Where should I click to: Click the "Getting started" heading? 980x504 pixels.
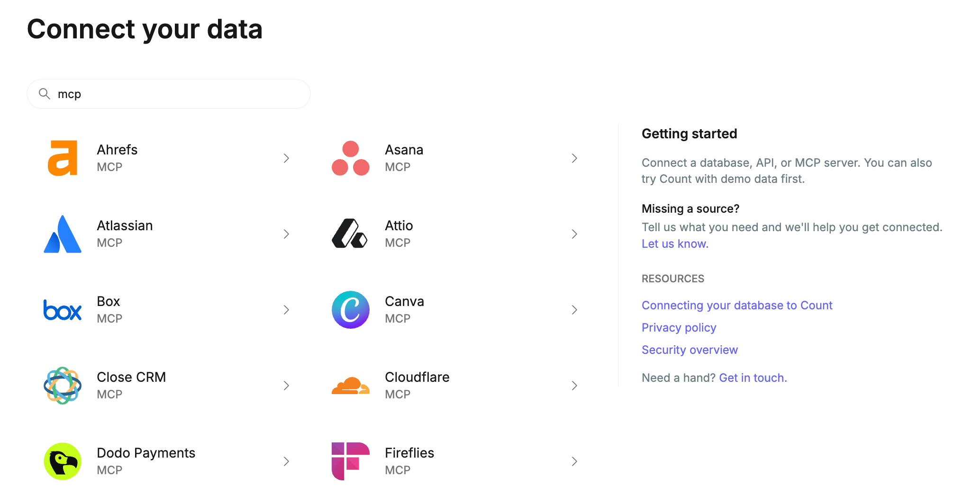(689, 134)
